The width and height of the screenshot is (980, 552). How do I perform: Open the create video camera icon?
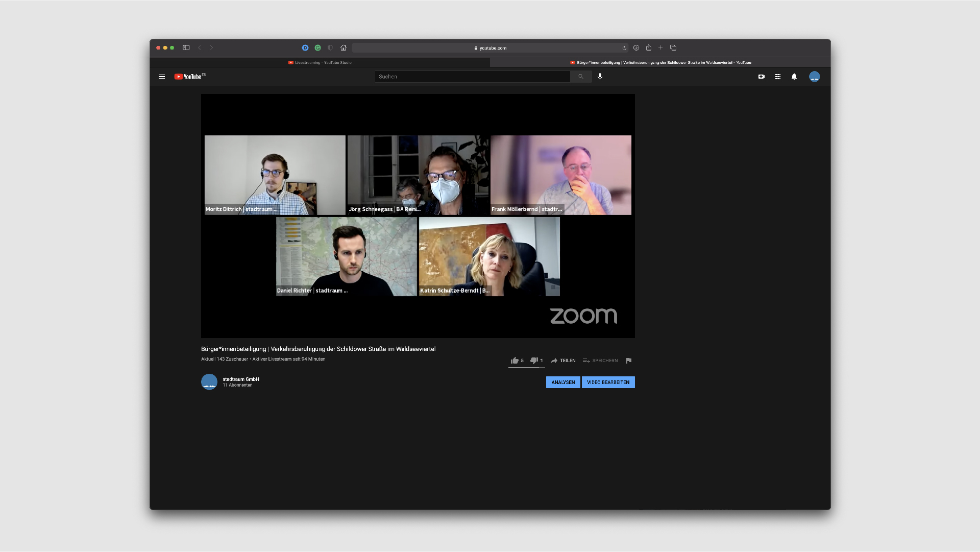tap(762, 77)
